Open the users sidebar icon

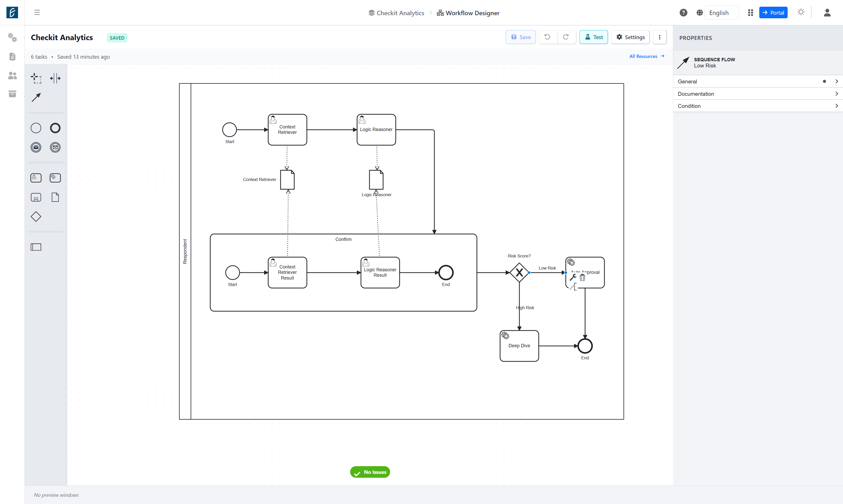[12, 75]
